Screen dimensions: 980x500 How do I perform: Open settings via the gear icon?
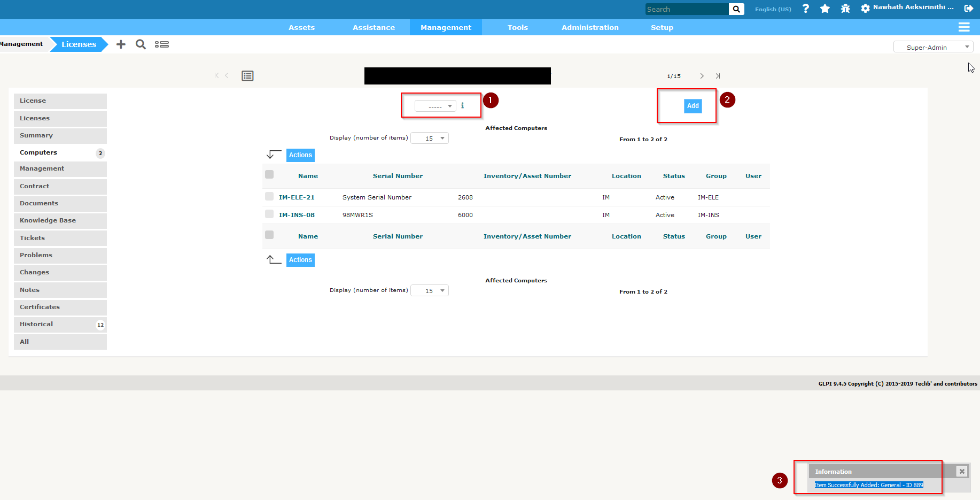[x=865, y=8]
